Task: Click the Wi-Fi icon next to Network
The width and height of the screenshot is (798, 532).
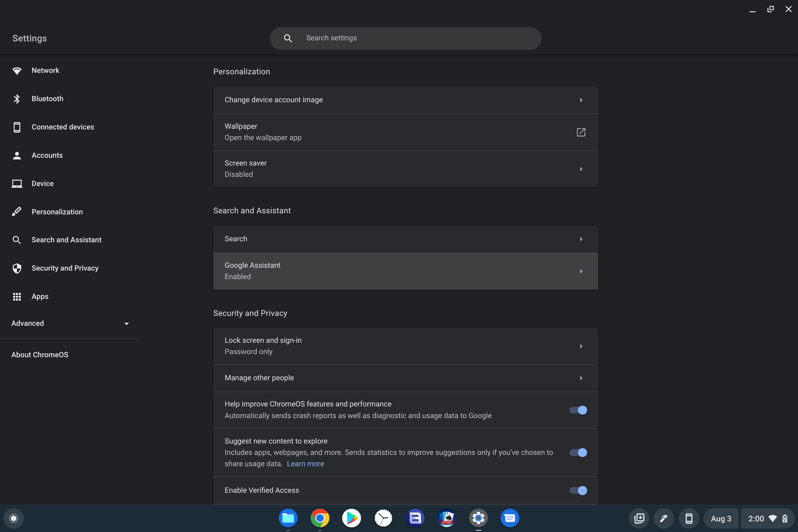Action: pos(17,71)
